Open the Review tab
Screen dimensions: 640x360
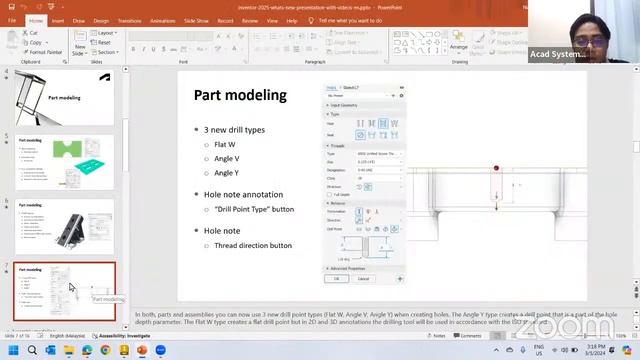click(250, 20)
